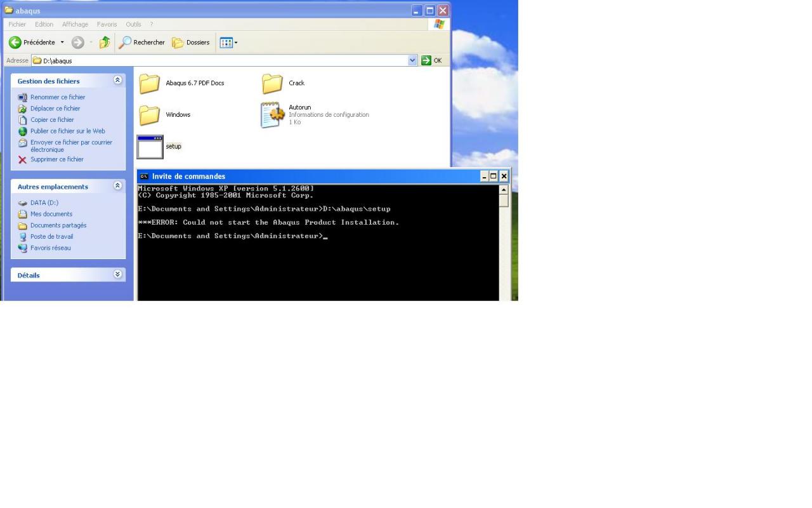Image resolution: width=812 pixels, height=508 pixels.
Task: Click the setup file name label
Action: coord(173,147)
